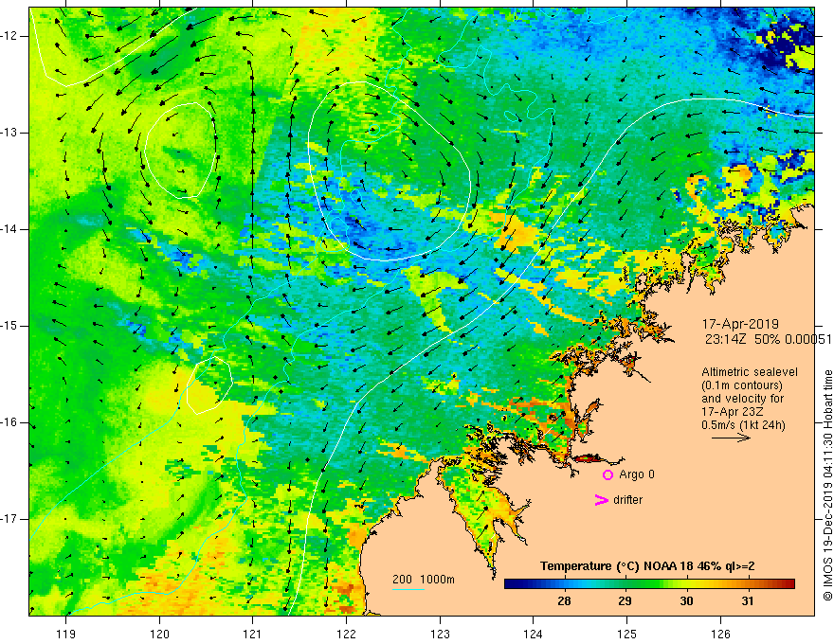834x644 pixels.
Task: Click the color bar label '30'
Action: (x=687, y=601)
